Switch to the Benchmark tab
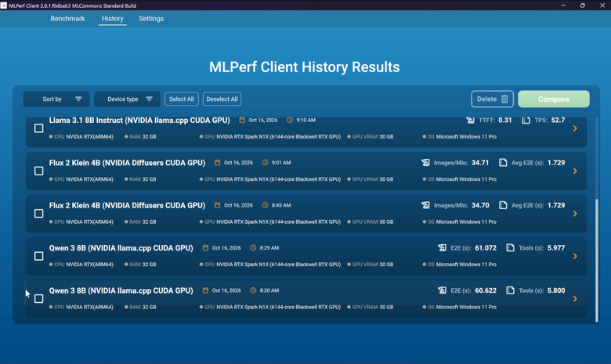Screen dimensions: 611x364 (67, 19)
